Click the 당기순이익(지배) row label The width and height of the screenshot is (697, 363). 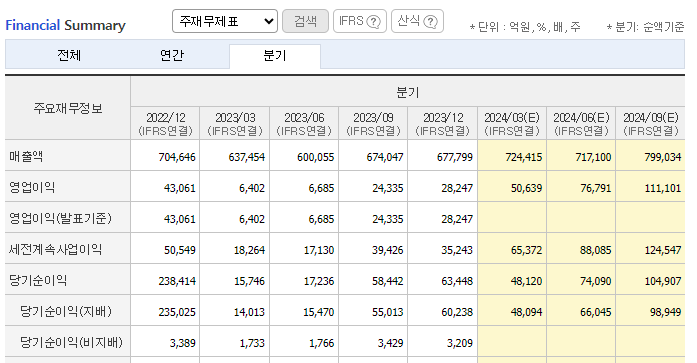tap(66, 312)
